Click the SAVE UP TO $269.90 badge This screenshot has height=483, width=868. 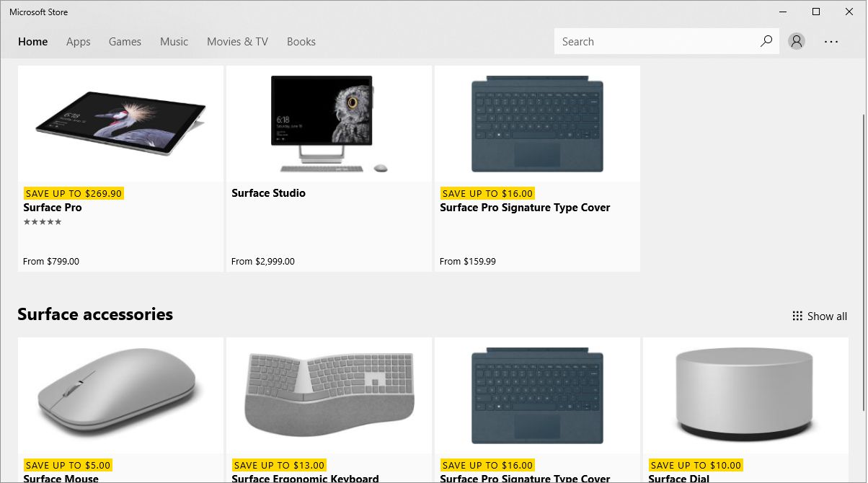point(74,193)
